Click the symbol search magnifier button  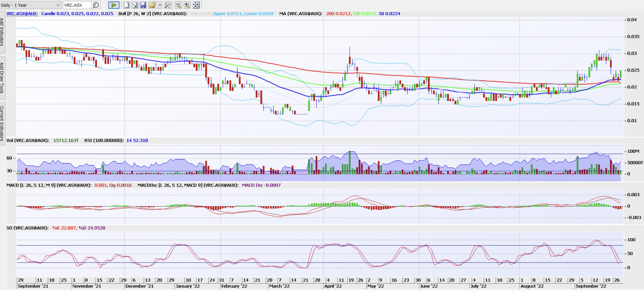pos(96,5)
